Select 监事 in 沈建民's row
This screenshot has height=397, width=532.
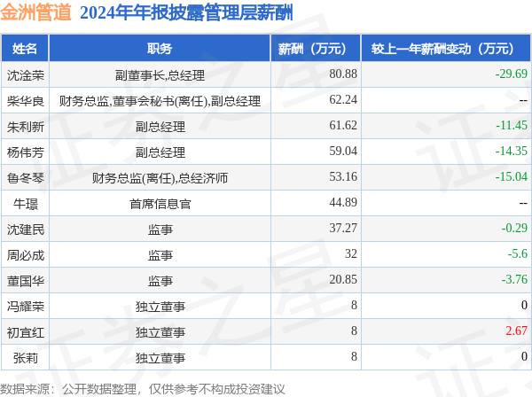click(x=160, y=230)
